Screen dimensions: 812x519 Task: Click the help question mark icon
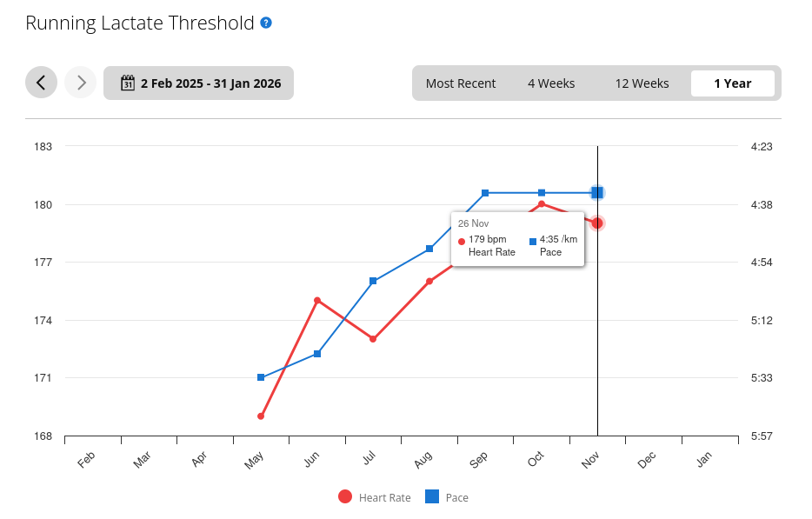(266, 23)
